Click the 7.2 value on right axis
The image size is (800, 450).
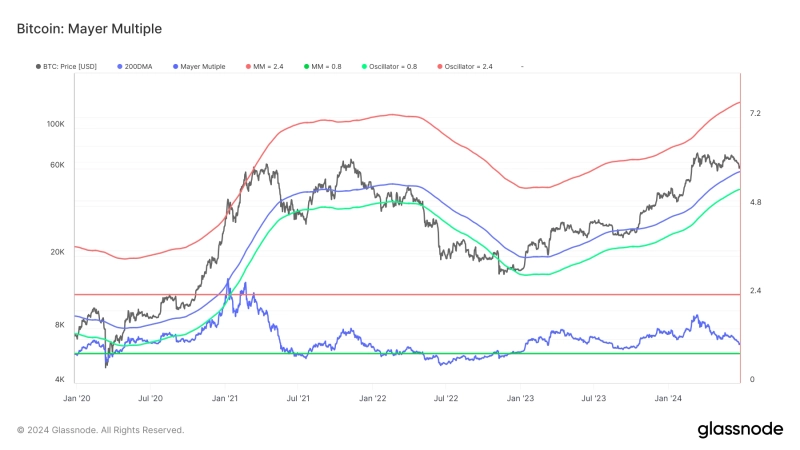click(755, 113)
